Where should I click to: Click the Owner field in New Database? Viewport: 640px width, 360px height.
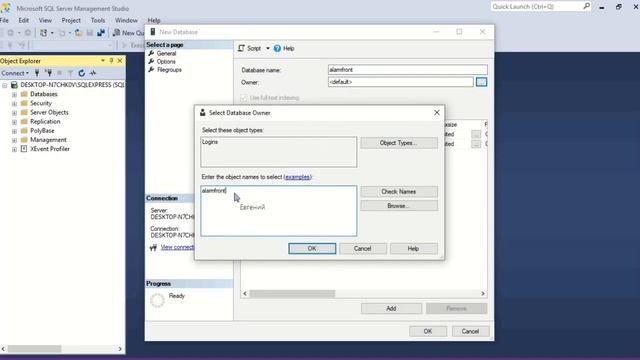coord(400,82)
